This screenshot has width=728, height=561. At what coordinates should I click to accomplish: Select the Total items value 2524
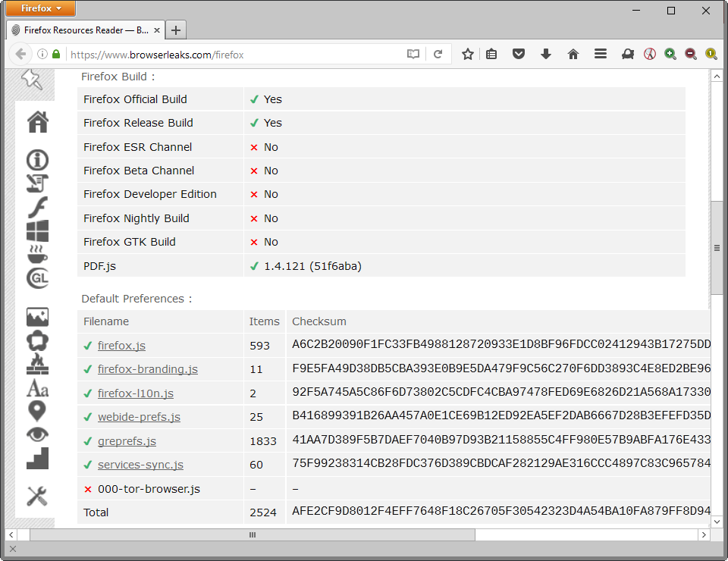pyautogui.click(x=263, y=512)
